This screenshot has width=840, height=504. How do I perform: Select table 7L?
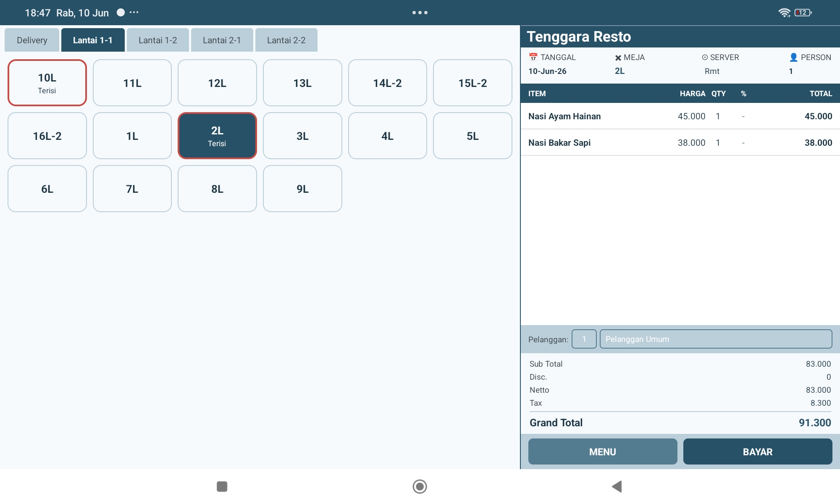(x=132, y=189)
